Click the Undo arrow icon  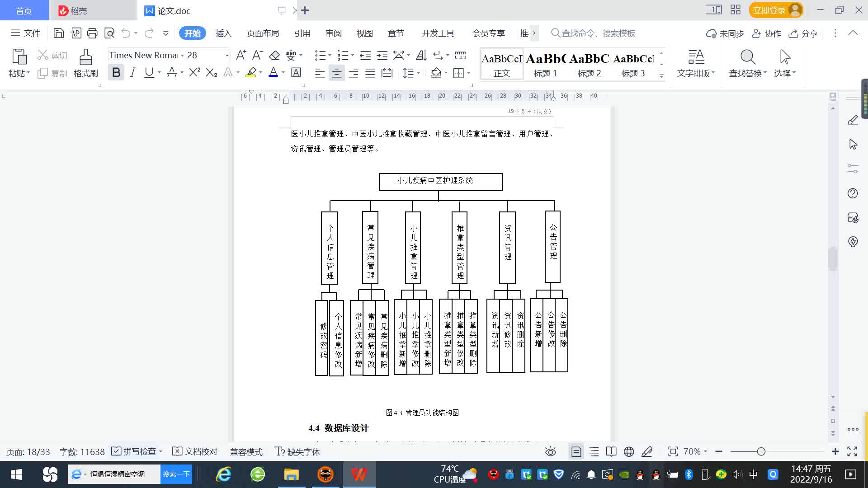(126, 33)
